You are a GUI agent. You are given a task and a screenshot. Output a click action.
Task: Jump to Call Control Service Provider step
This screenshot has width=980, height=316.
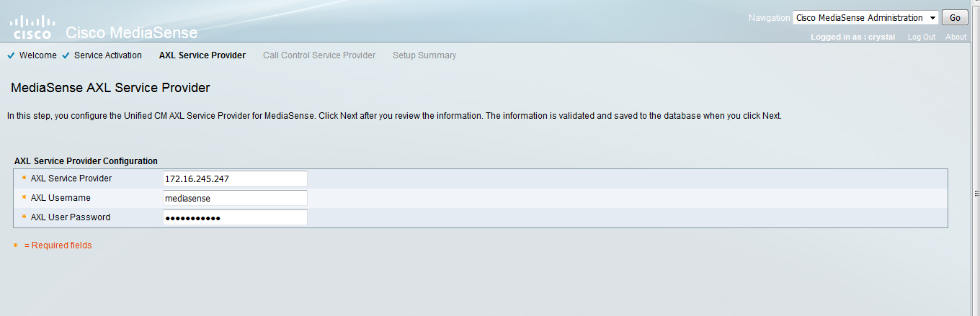[318, 55]
